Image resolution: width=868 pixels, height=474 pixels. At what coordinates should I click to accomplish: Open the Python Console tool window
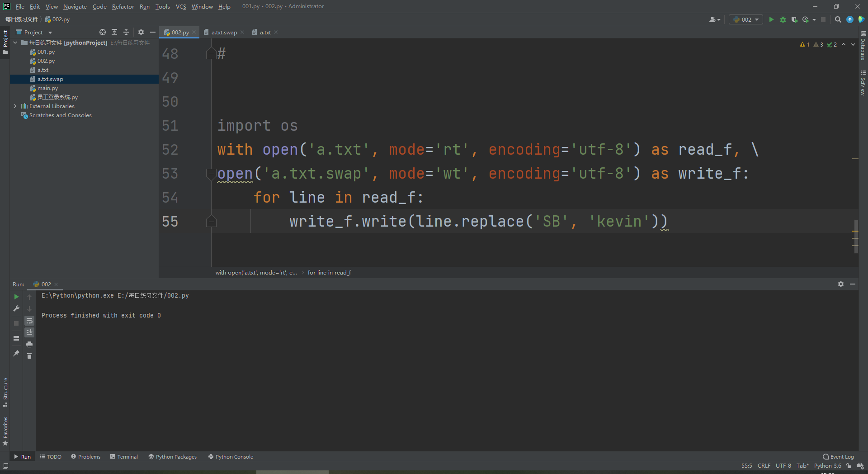[x=231, y=457]
